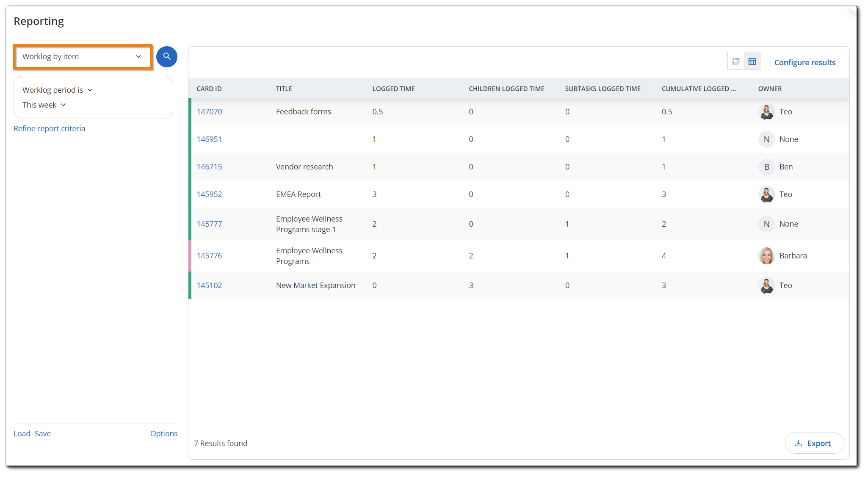Image resolution: width=868 pixels, height=477 pixels.
Task: Open card 145952
Action: pos(209,194)
